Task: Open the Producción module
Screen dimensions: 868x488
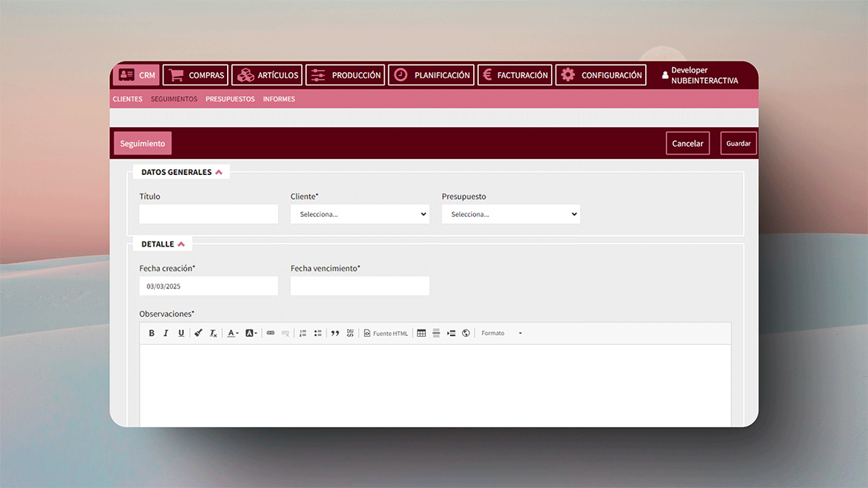Action: [x=345, y=74]
